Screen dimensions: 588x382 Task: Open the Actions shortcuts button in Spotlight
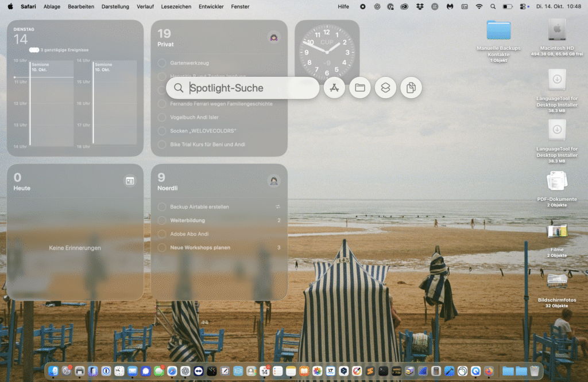[386, 88]
